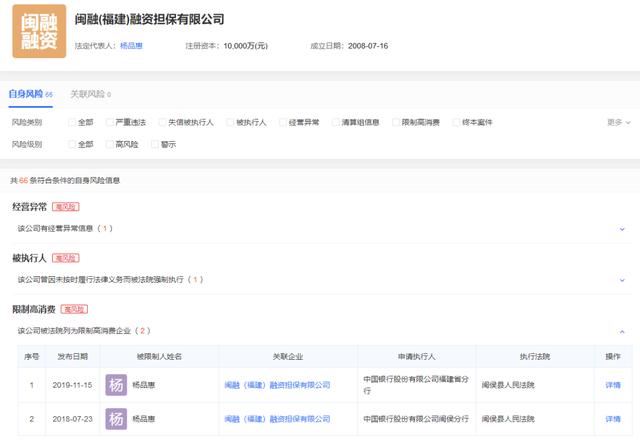Click 中国银行股份有限公司闽侯分行 cell

(x=416, y=419)
